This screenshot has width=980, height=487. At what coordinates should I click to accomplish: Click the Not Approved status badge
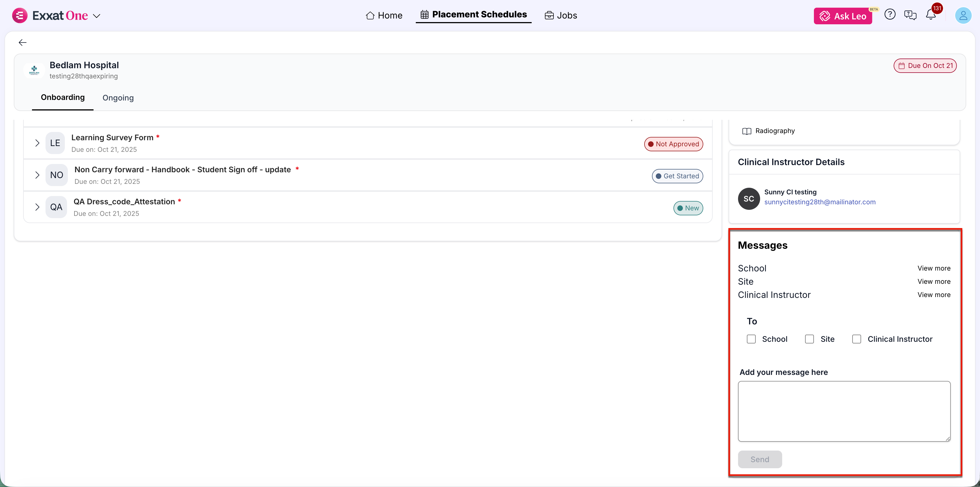coord(673,144)
